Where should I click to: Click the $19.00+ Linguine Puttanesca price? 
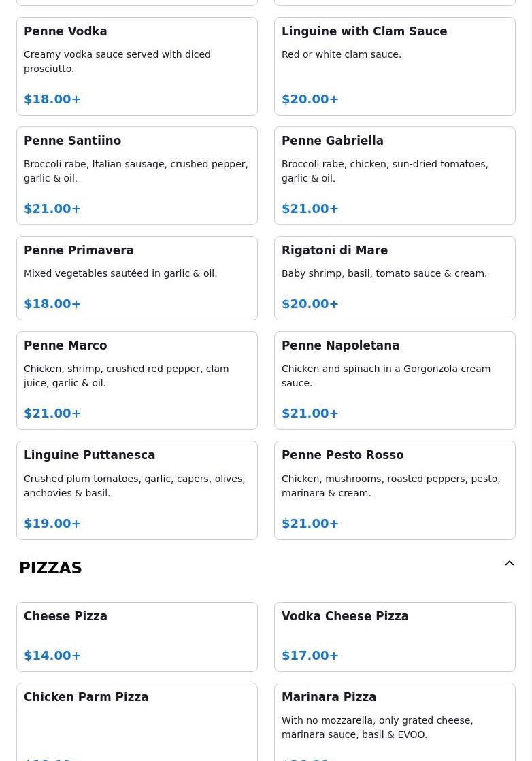52,524
